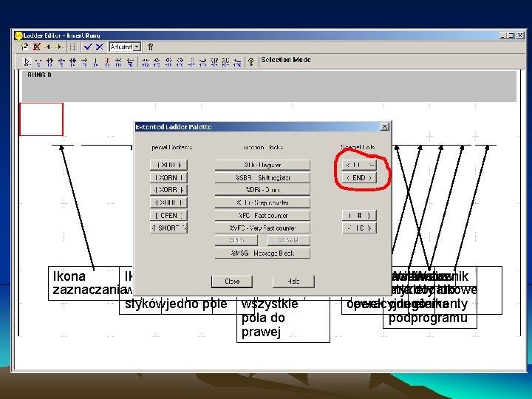Select the vertical connector tool
The image size is (532, 399).
[x=96, y=62]
